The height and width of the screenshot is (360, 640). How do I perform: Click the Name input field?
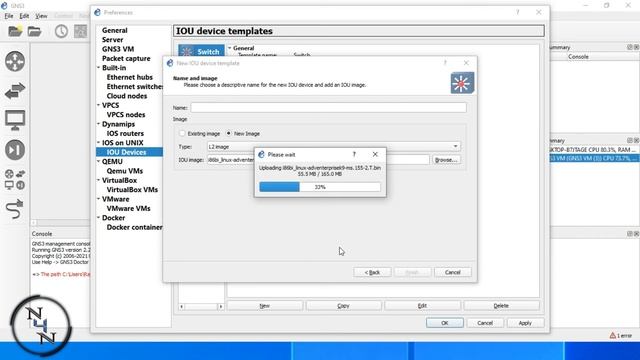tap(329, 108)
